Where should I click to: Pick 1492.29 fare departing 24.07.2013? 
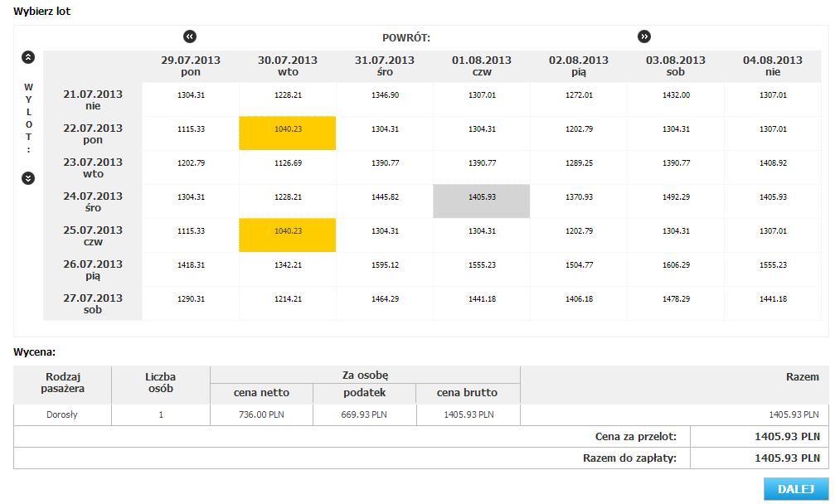coord(676,201)
